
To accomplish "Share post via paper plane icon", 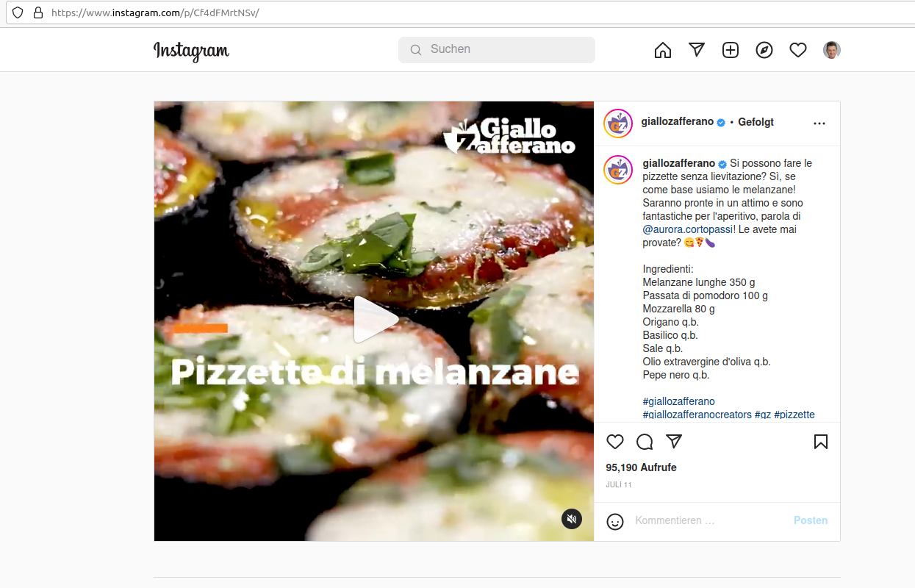I will pos(674,442).
